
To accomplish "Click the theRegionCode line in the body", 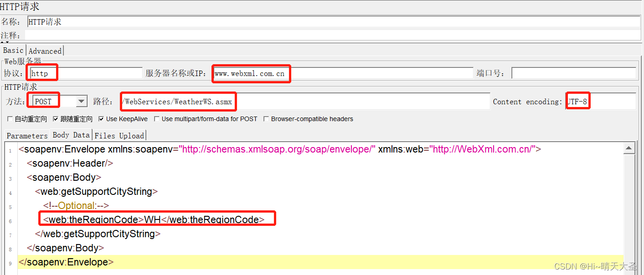I will [157, 219].
